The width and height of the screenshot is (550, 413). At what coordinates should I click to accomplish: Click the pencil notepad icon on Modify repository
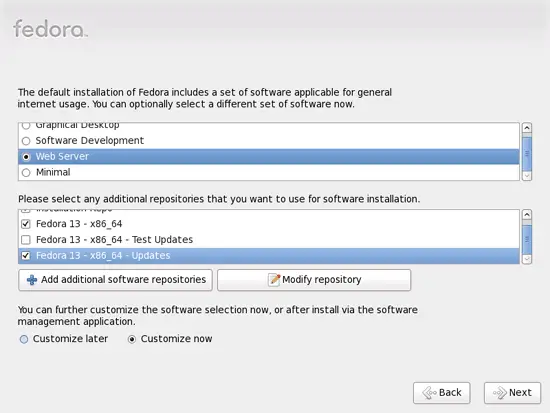point(274,280)
